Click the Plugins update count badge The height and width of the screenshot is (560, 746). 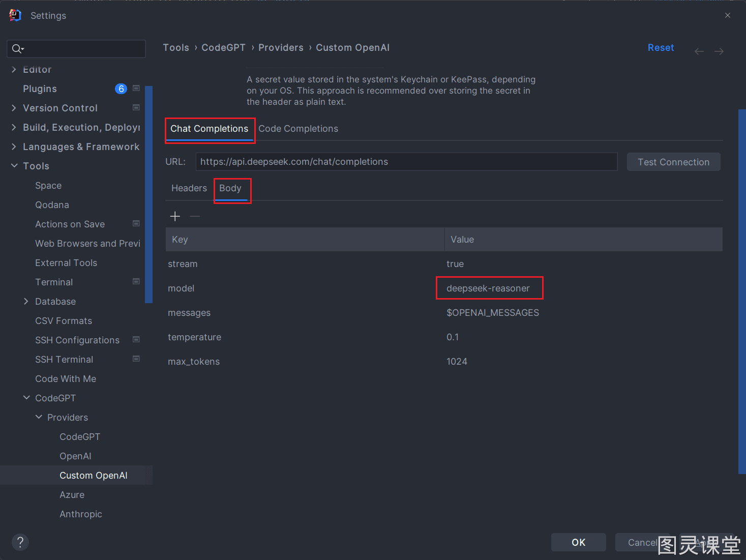(121, 89)
